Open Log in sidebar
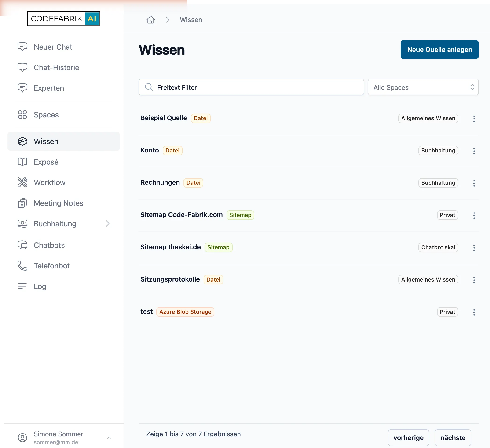 click(64, 286)
